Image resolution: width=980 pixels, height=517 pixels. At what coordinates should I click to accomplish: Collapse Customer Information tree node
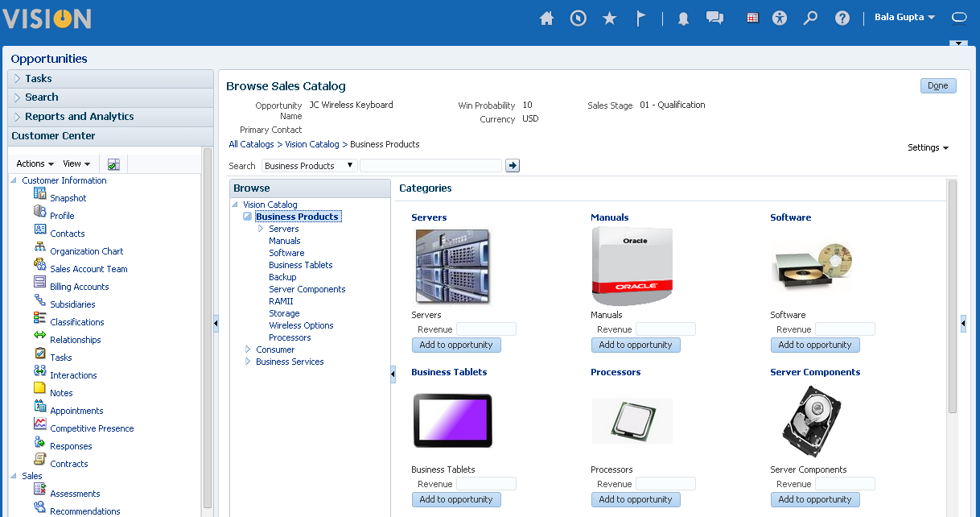14,180
